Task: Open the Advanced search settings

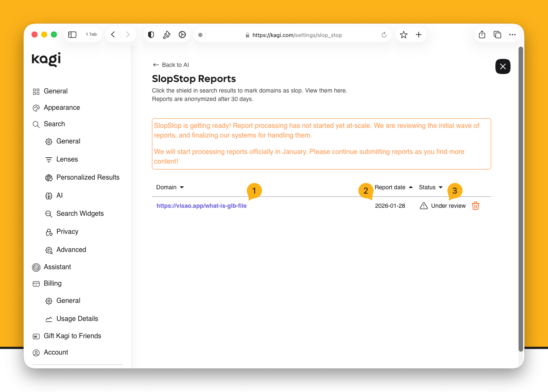Action: (70, 249)
